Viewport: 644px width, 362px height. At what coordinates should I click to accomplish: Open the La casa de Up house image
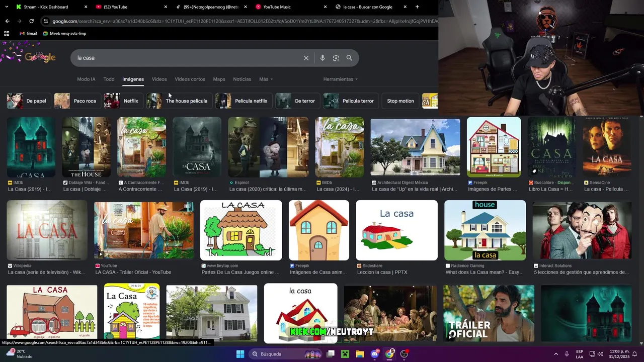point(415,147)
